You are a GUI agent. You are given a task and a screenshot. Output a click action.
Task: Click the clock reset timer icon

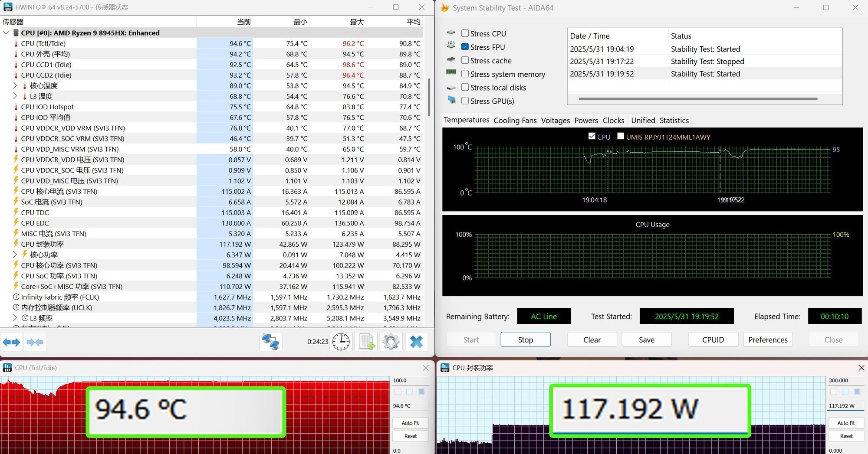pyautogui.click(x=341, y=342)
